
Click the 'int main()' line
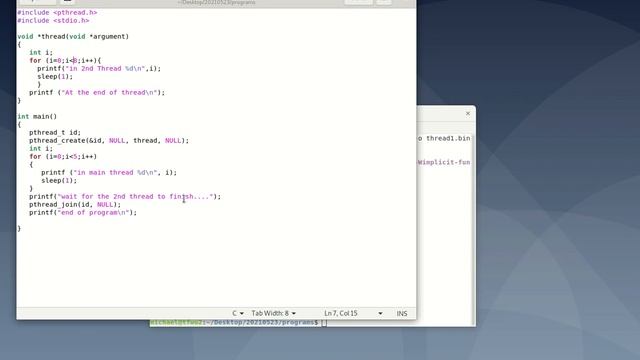pos(37,116)
